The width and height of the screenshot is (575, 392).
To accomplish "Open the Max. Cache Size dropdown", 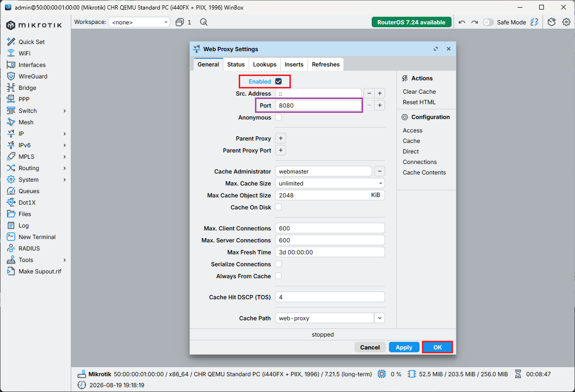I will point(330,183).
